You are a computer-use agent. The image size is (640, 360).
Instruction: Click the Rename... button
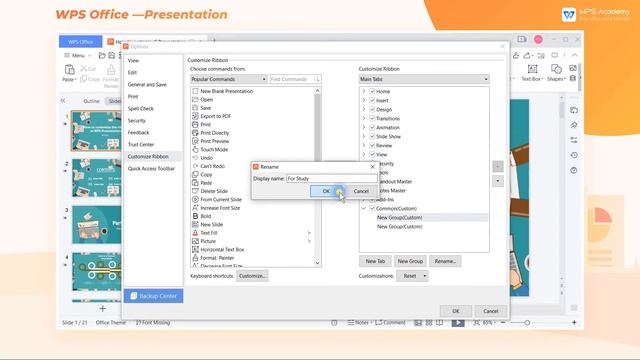[445, 261]
